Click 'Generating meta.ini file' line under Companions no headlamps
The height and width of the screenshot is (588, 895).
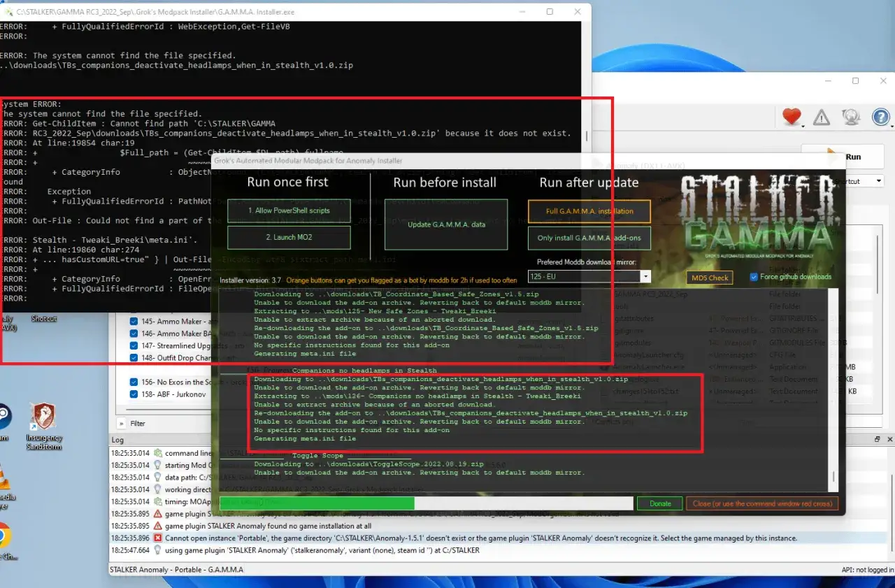(305, 438)
